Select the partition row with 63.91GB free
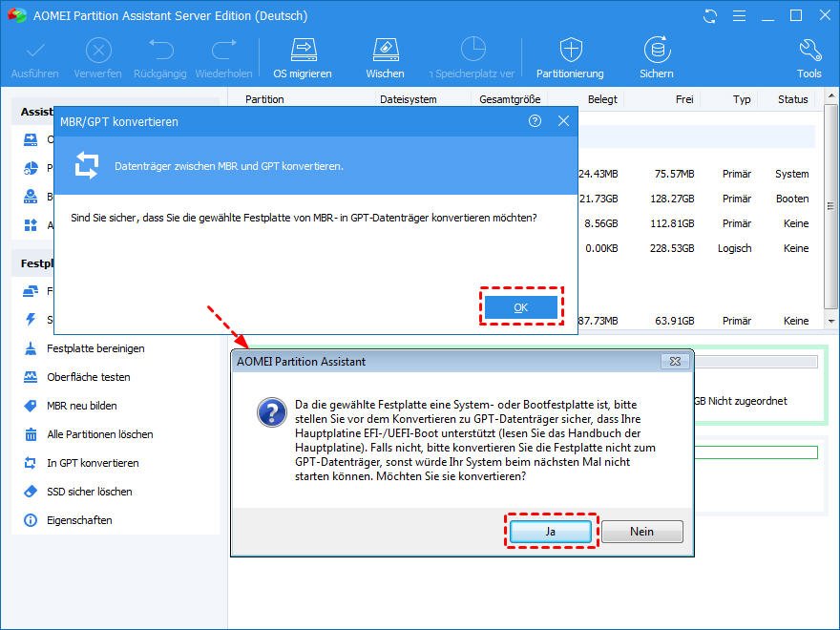Viewport: 840px width, 630px height. pyautogui.click(x=697, y=321)
